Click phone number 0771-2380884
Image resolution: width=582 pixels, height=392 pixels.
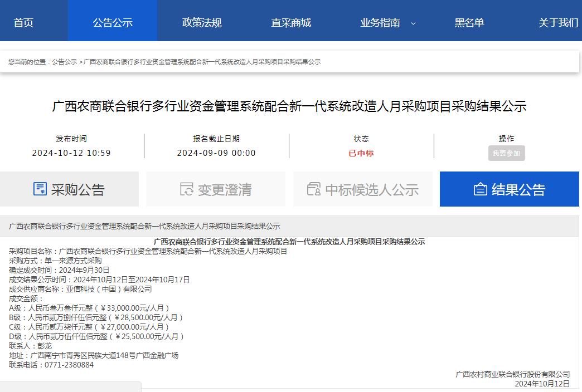[69, 365]
